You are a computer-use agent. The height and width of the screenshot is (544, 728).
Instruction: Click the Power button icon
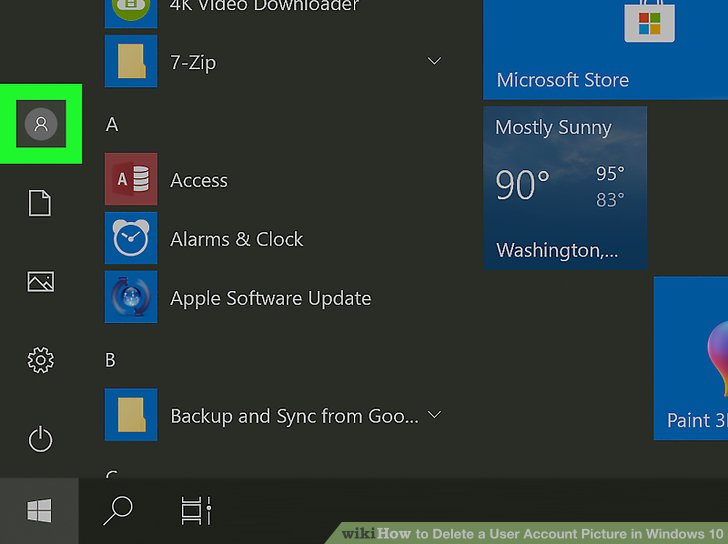click(40, 439)
